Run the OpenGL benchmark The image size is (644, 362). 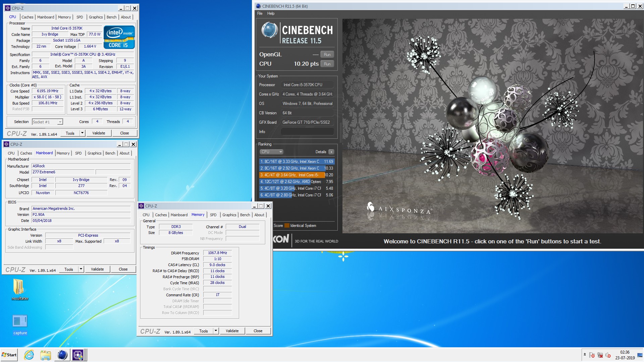point(327,55)
